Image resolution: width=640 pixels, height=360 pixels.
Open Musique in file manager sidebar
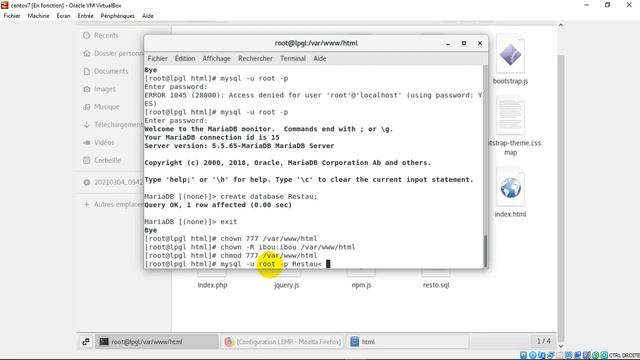coord(101,107)
